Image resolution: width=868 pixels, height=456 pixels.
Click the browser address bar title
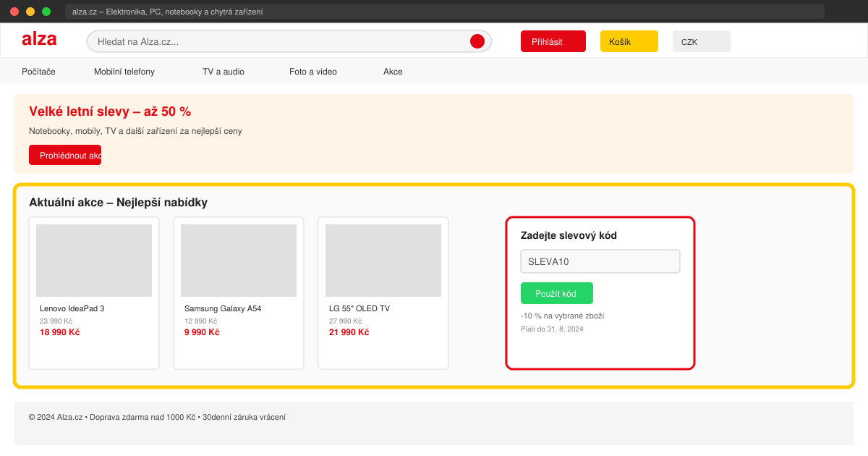pos(168,12)
